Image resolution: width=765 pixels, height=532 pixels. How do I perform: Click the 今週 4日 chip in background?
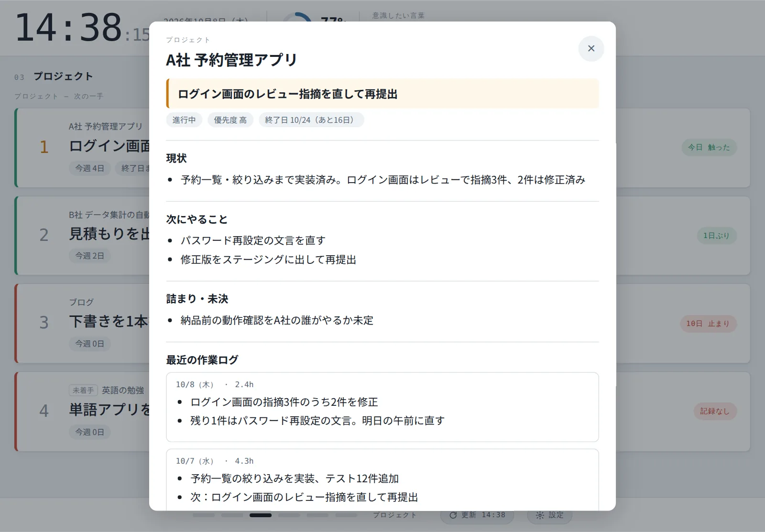click(x=89, y=168)
